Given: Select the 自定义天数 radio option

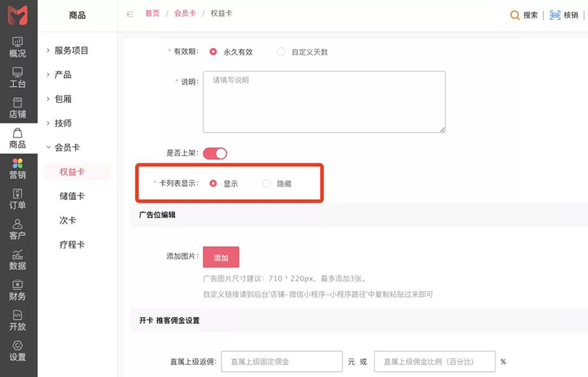Looking at the screenshot, I should (281, 51).
